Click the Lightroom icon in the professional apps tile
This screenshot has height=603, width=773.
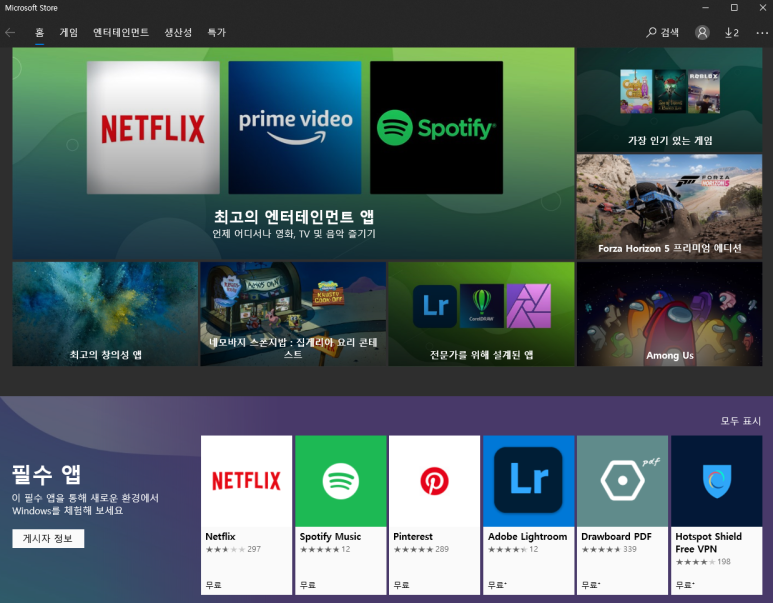(x=435, y=306)
